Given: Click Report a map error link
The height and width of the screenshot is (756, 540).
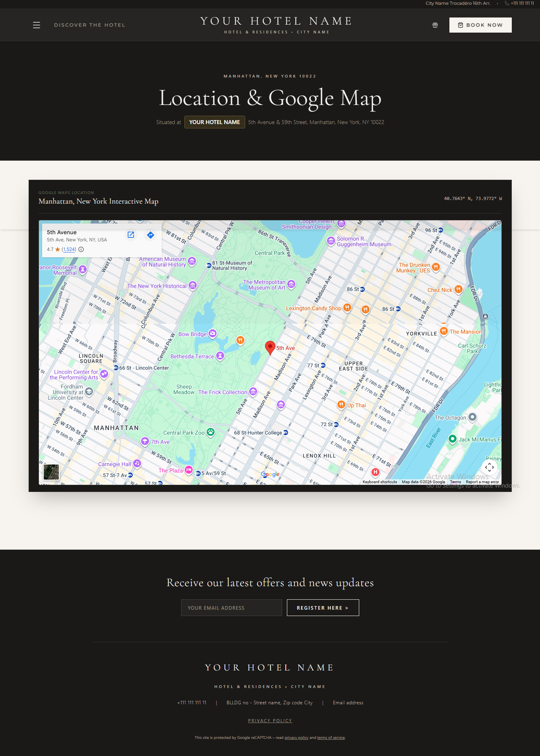Looking at the screenshot, I should pyautogui.click(x=482, y=482).
